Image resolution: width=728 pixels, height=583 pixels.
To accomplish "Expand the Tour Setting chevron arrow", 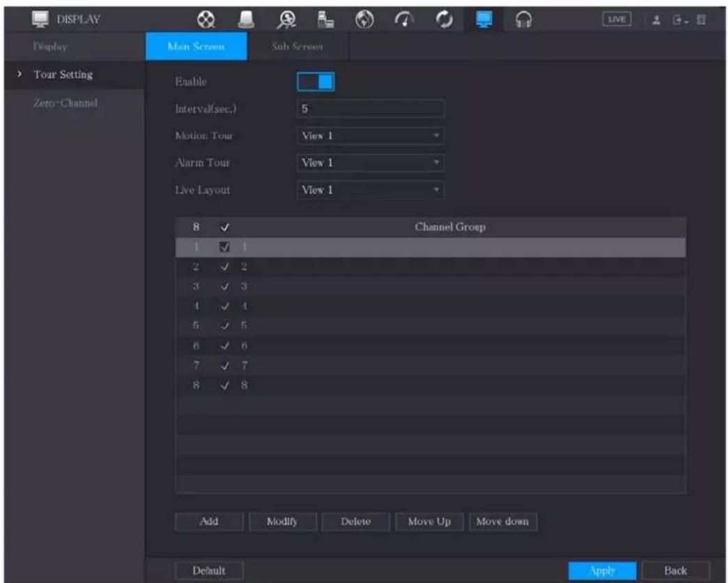I will coord(19,75).
